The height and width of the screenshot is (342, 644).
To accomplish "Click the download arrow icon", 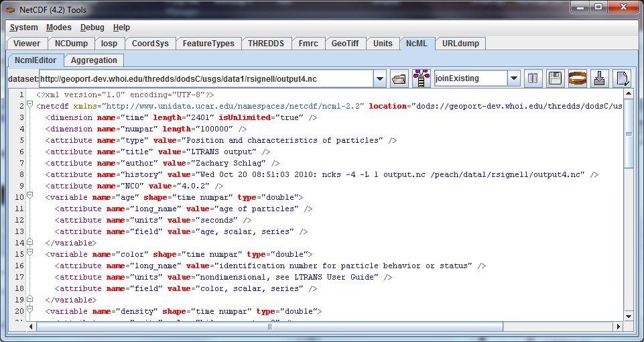I will tap(600, 78).
